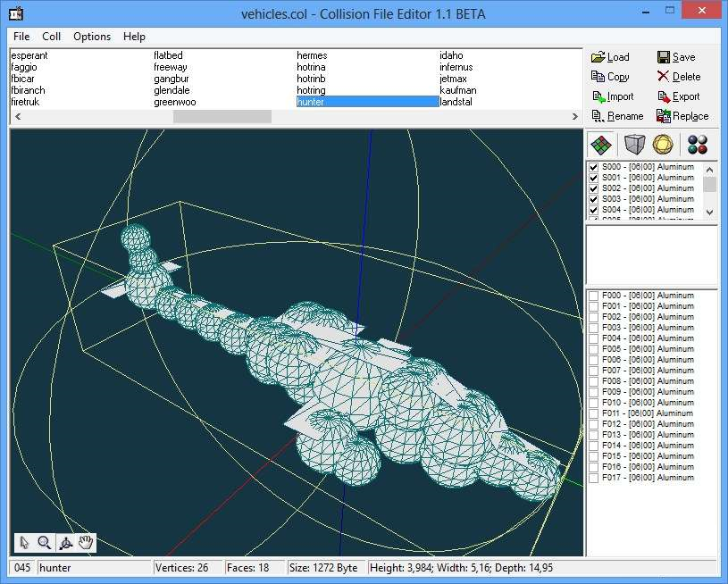
Task: Toggle the mesh faces view icon
Action: [601, 145]
